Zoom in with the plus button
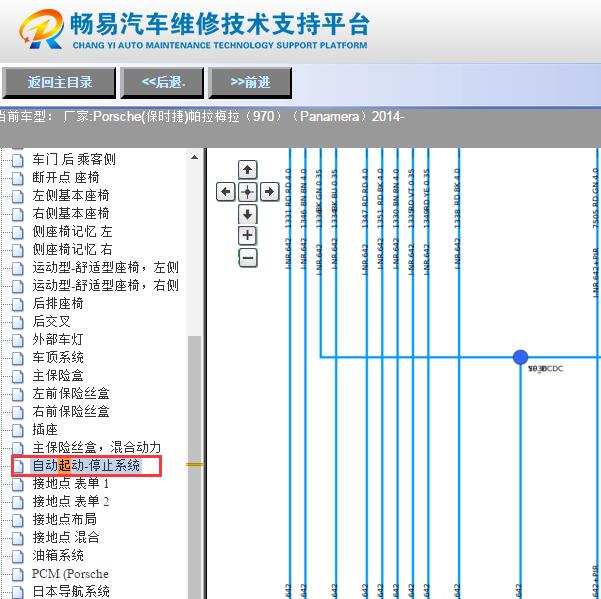This screenshot has width=601, height=599. click(248, 236)
